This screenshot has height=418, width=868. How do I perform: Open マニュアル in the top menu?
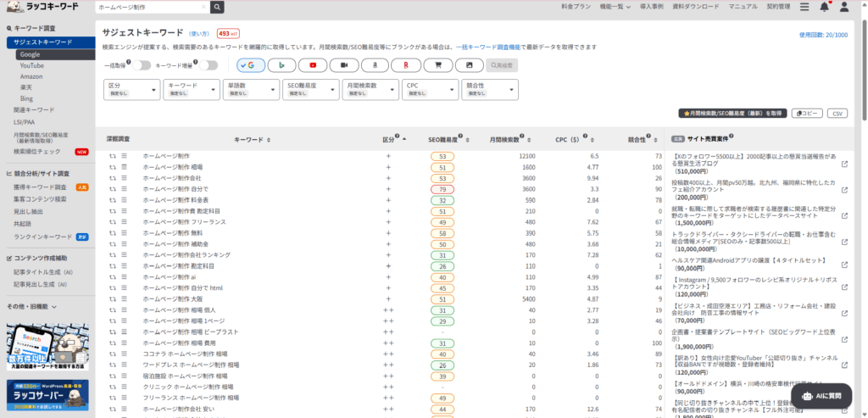pos(743,7)
